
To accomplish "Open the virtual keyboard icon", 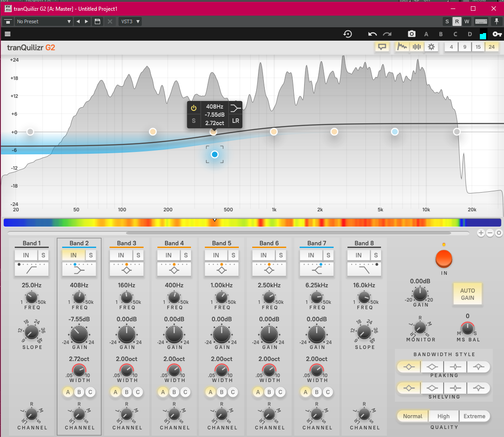I will (x=481, y=21).
